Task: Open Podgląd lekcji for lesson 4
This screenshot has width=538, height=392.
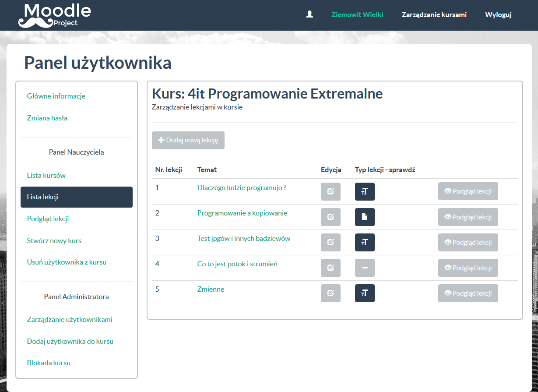Action: point(468,268)
